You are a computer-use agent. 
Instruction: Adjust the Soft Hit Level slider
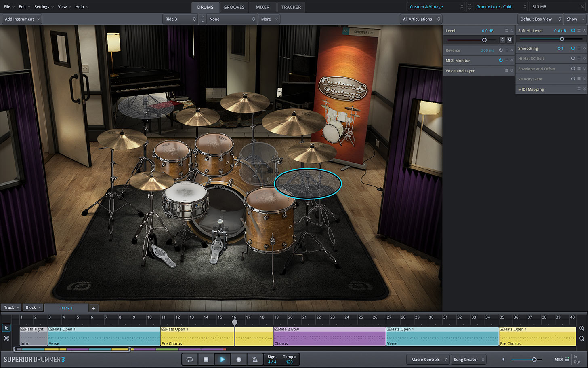point(562,39)
